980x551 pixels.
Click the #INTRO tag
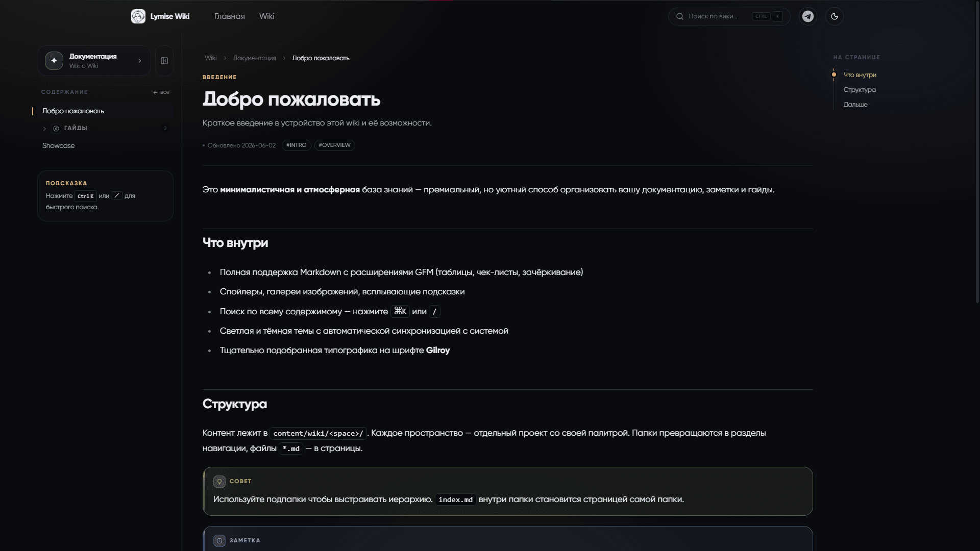pyautogui.click(x=296, y=145)
